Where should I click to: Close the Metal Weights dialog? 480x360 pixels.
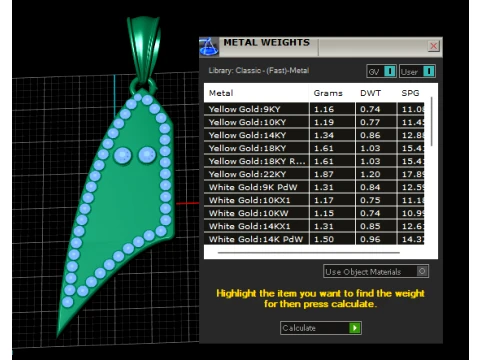(x=434, y=46)
